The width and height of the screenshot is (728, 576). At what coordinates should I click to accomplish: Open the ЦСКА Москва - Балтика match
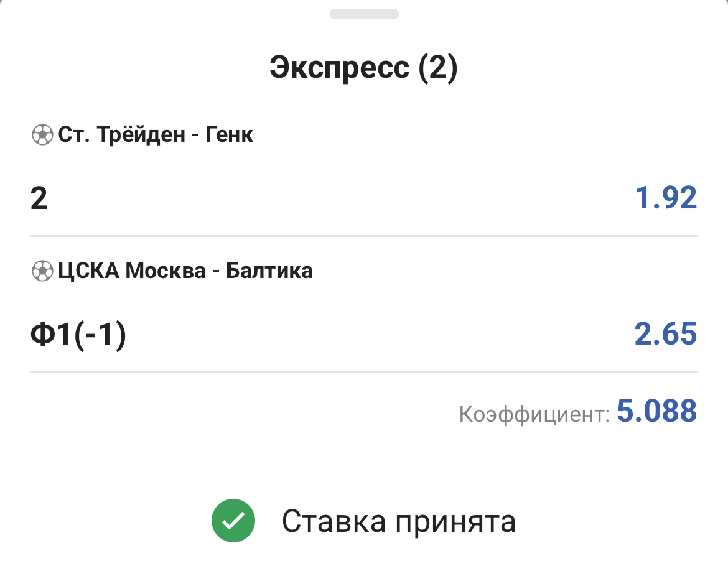pos(185,271)
